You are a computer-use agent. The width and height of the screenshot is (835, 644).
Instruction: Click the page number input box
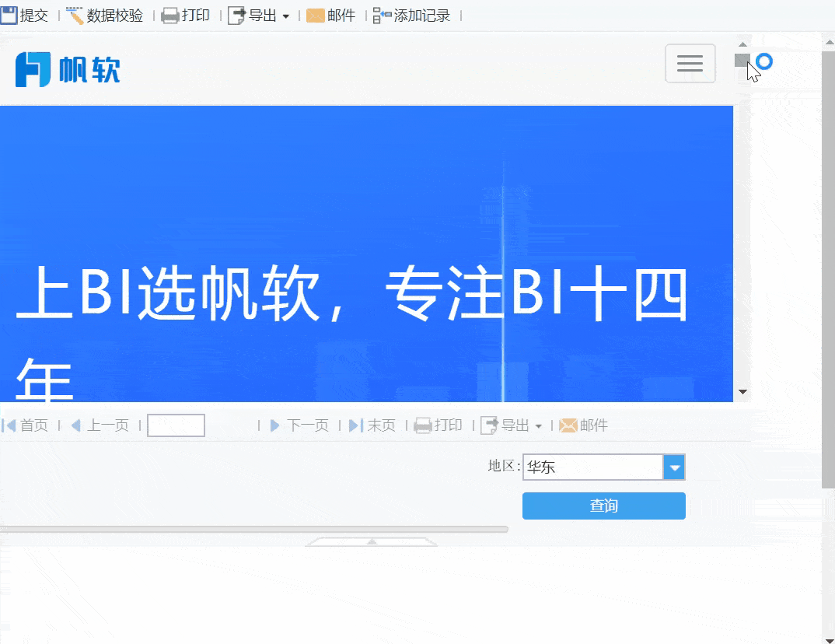click(x=176, y=425)
